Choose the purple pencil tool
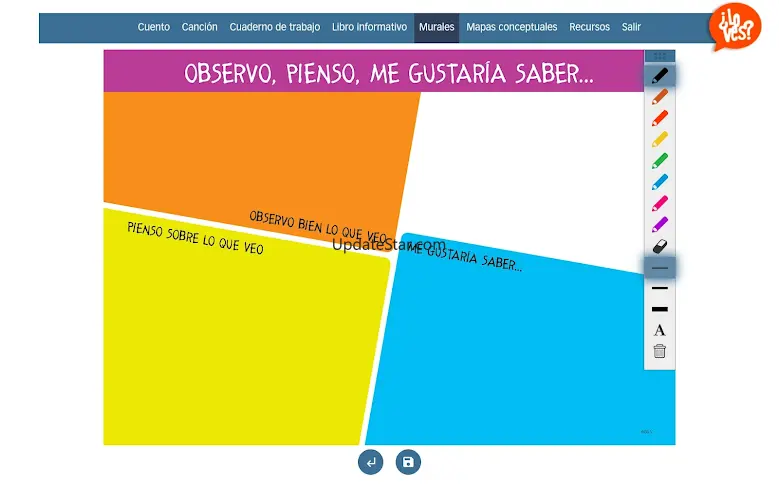The image size is (779, 487). coord(659,225)
